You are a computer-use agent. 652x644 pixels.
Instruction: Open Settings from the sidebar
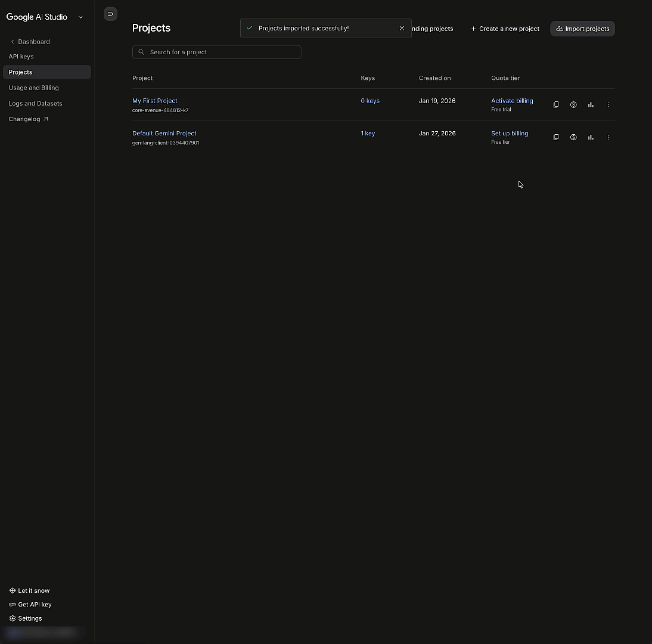point(29,618)
